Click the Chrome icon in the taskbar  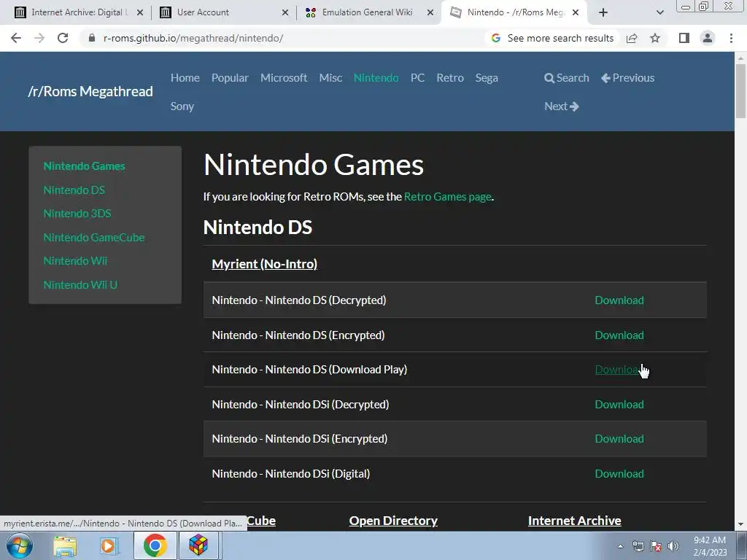[155, 545]
